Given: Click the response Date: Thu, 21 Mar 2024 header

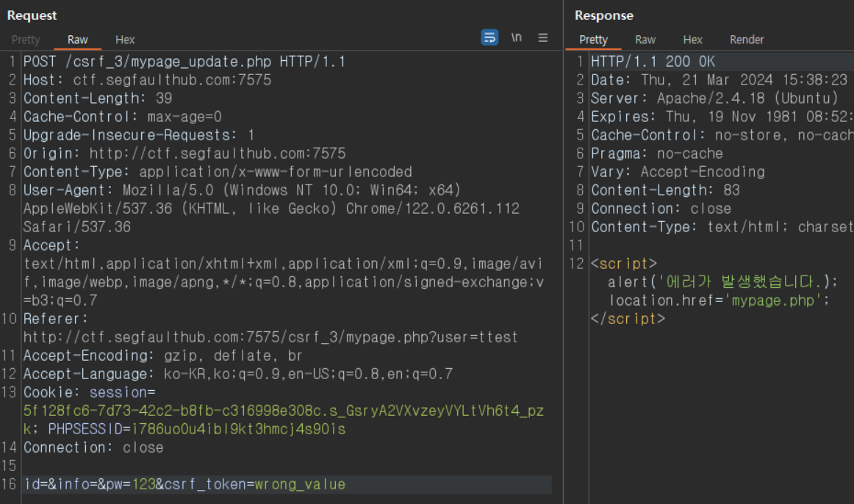Looking at the screenshot, I should point(720,80).
